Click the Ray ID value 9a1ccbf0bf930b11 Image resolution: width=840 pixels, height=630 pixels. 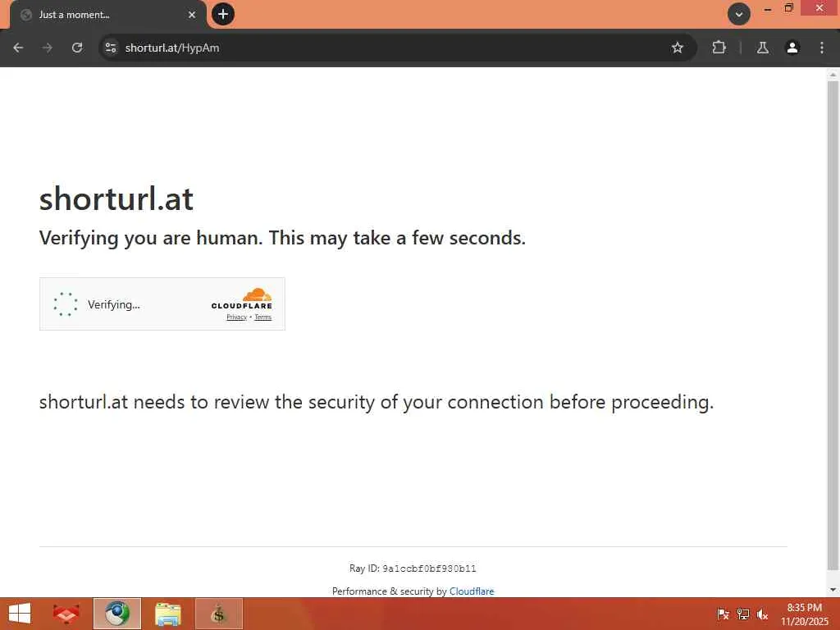click(429, 568)
